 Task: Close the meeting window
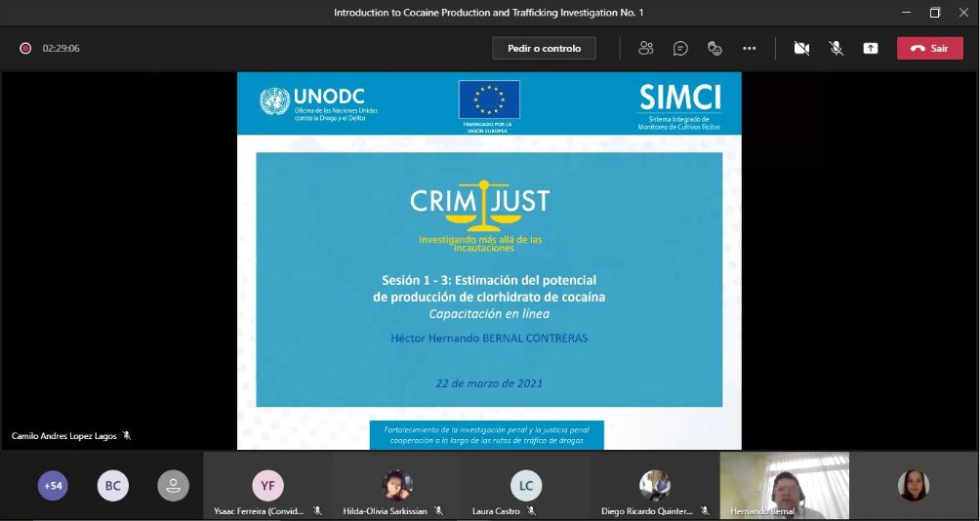coord(963,13)
